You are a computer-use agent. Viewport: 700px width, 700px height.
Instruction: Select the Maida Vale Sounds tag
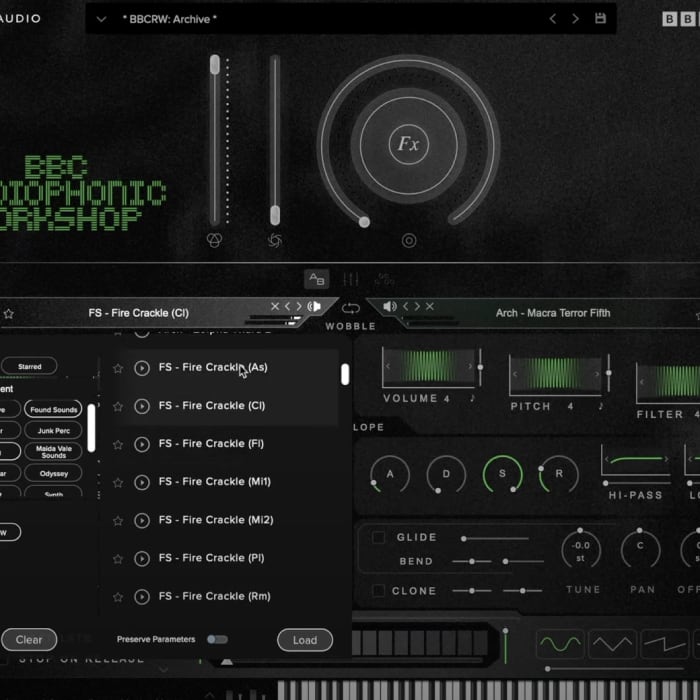click(54, 452)
